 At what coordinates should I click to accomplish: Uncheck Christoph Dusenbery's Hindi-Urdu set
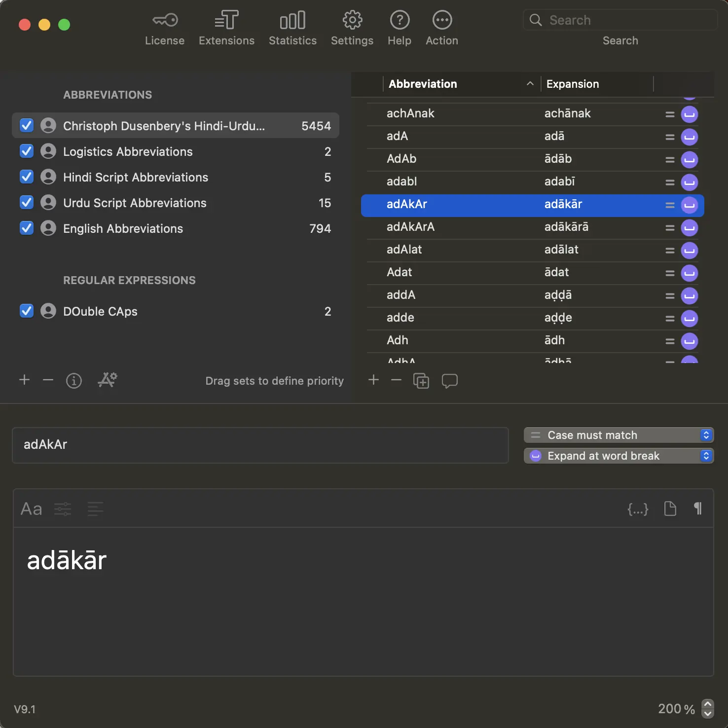(27, 126)
